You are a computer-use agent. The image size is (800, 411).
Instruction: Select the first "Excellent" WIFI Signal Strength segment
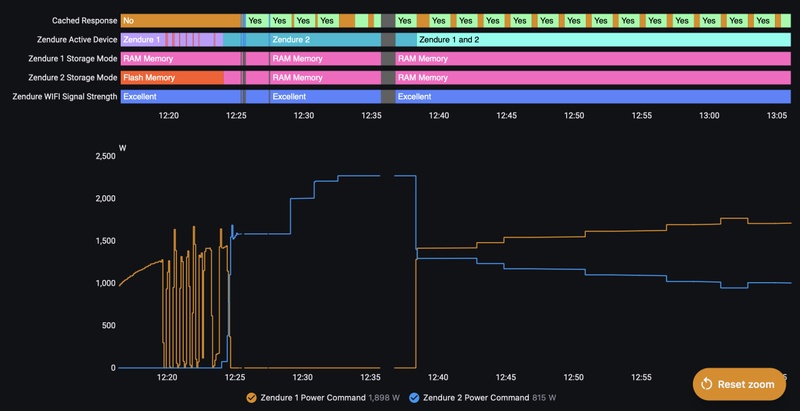(181, 96)
